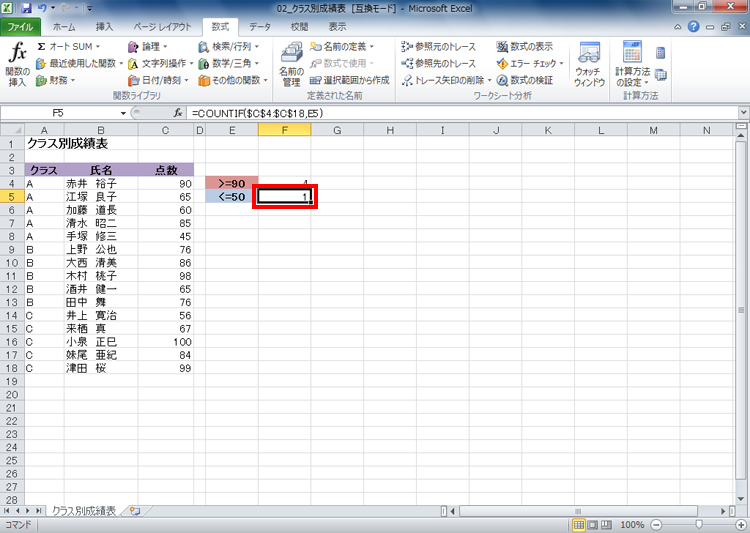Switch to the Home (ホーム) tab
The height and width of the screenshot is (533, 750).
(64, 27)
